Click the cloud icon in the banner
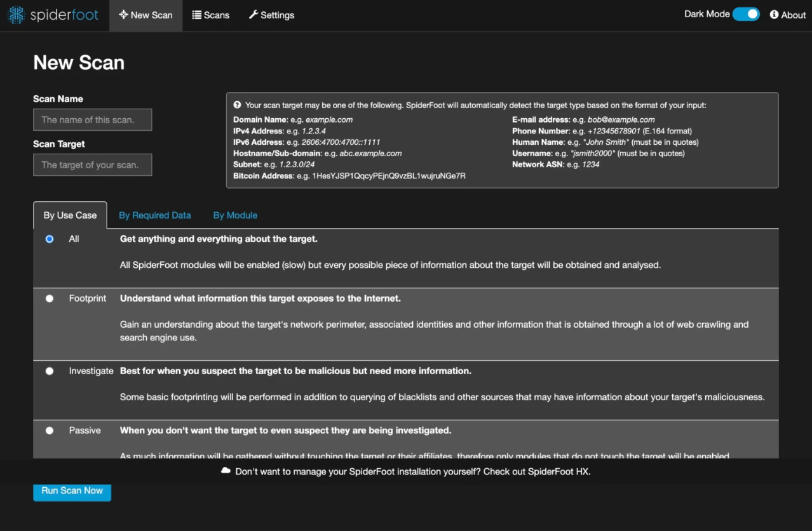The height and width of the screenshot is (531, 812). point(226,471)
